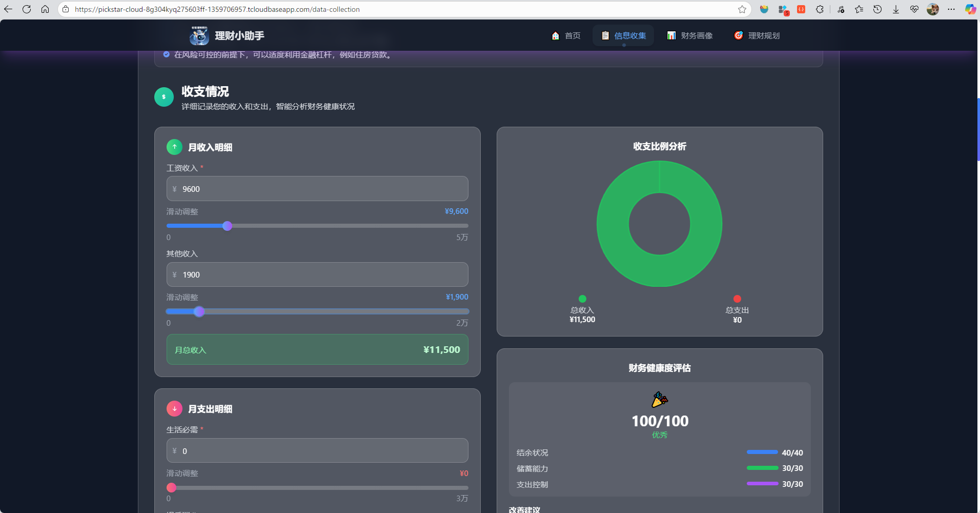Open Browser essentials heartbeat icon
Viewport: 980px width, 513px height.
coord(914,9)
